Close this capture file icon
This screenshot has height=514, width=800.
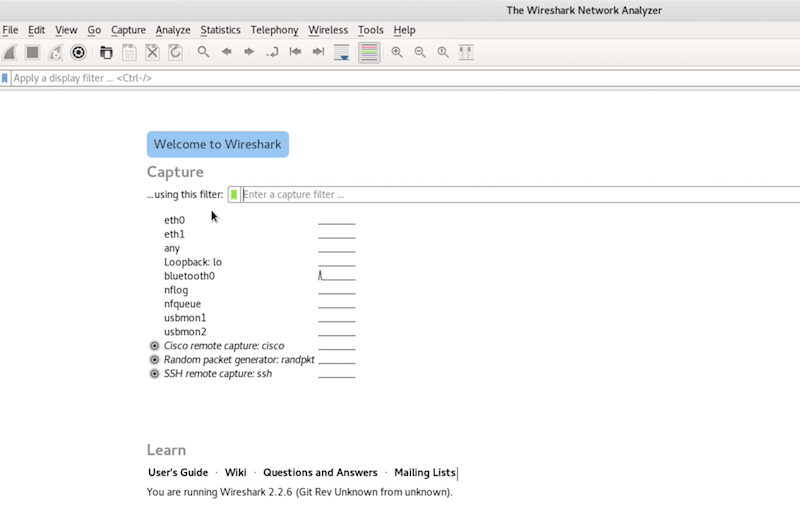152,52
